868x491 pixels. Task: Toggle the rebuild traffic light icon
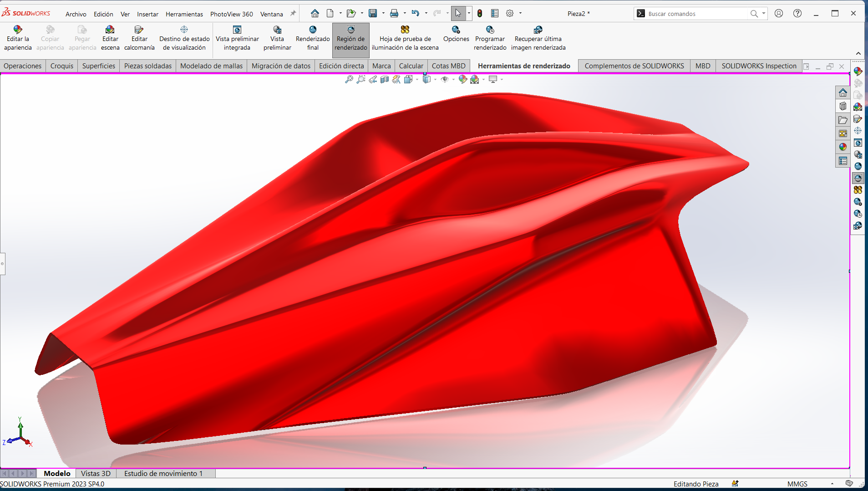click(480, 14)
